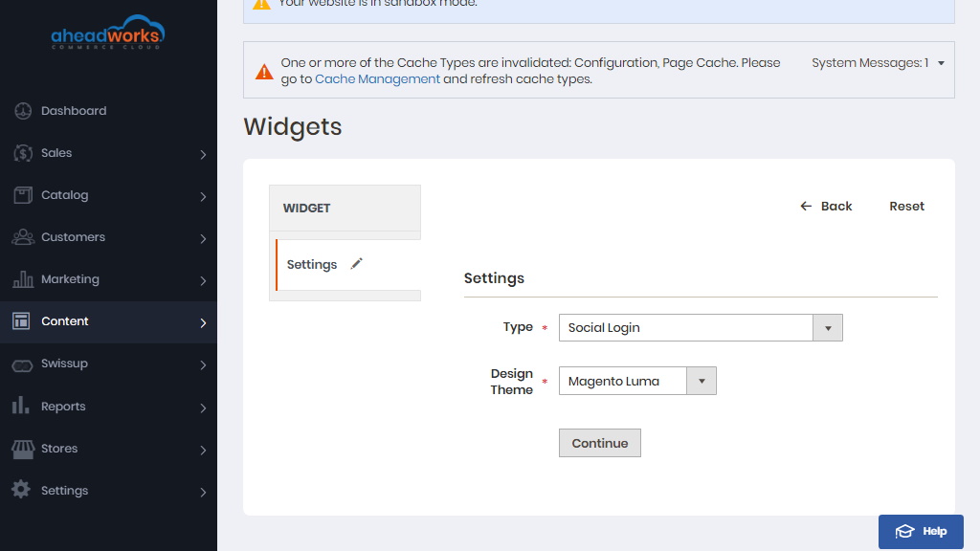This screenshot has height=551, width=980.
Task: Click the Back button
Action: [826, 207]
